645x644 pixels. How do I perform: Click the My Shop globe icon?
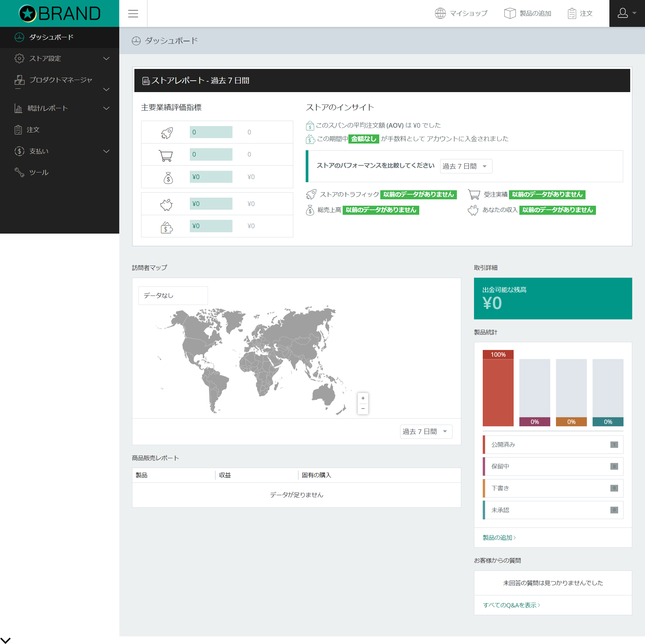click(x=440, y=13)
